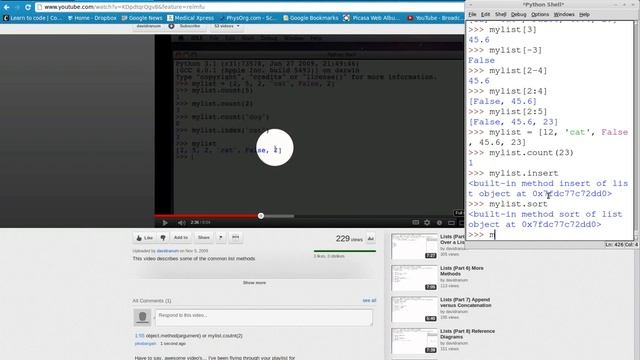Click the likes/dislikes rating bar
Viewport: 640px width, 360px height.
(345, 251)
